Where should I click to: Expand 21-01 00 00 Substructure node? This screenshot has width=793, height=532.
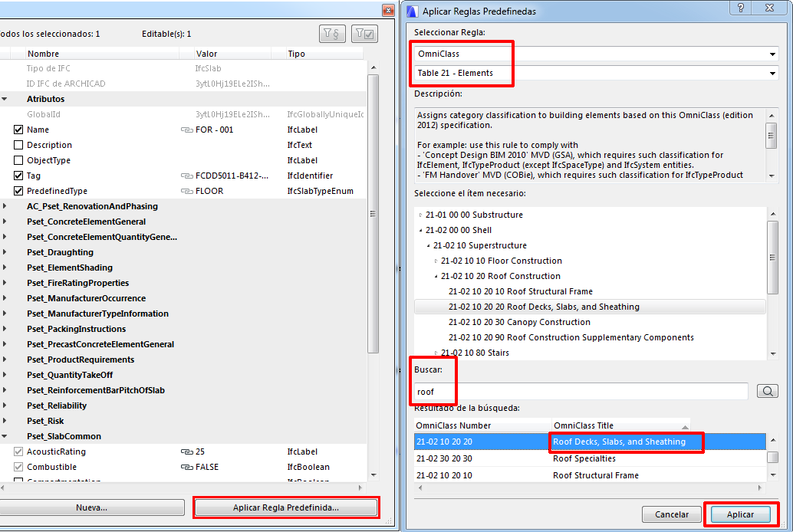coord(420,215)
